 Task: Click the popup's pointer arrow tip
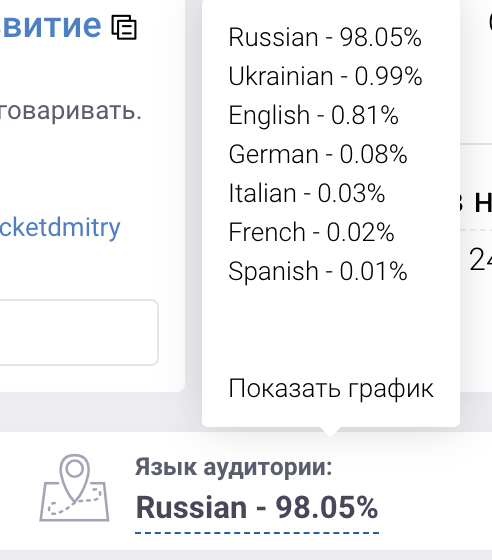[331, 432]
